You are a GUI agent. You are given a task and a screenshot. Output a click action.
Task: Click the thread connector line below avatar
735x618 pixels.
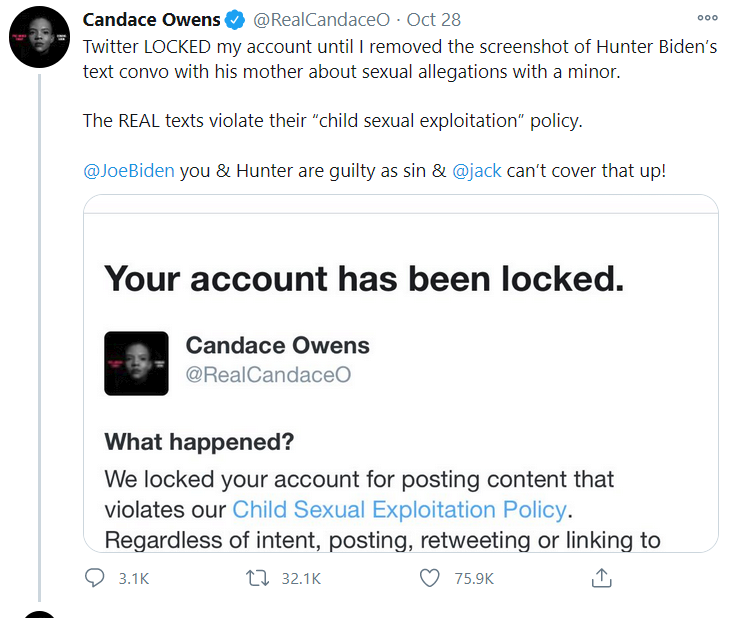(39, 338)
